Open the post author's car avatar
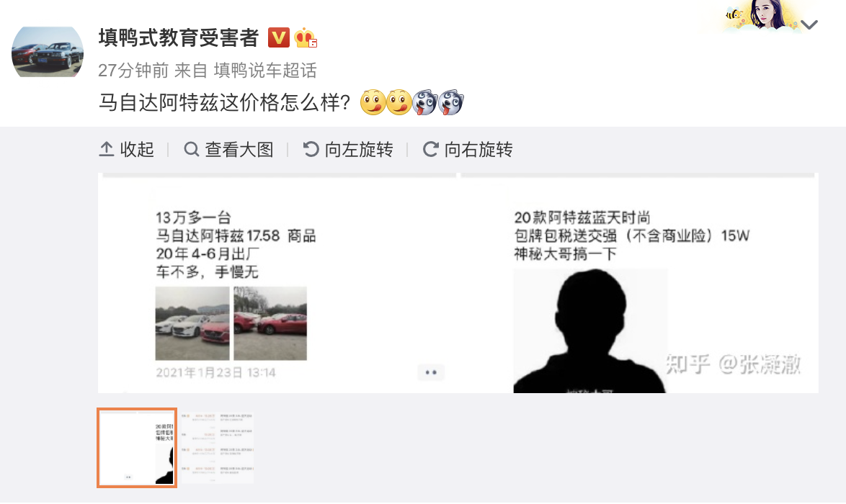The width and height of the screenshot is (846, 504). pyautogui.click(x=48, y=52)
